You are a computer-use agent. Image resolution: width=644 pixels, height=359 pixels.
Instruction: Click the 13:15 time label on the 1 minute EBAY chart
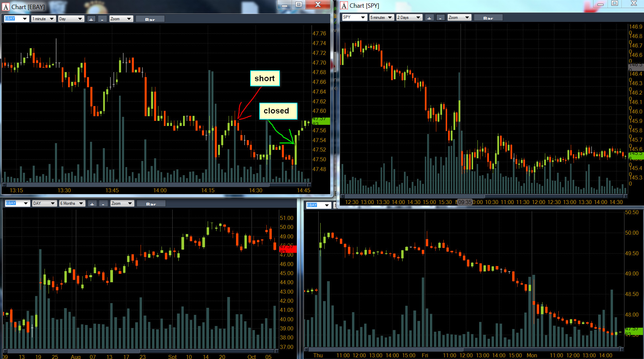click(x=16, y=190)
